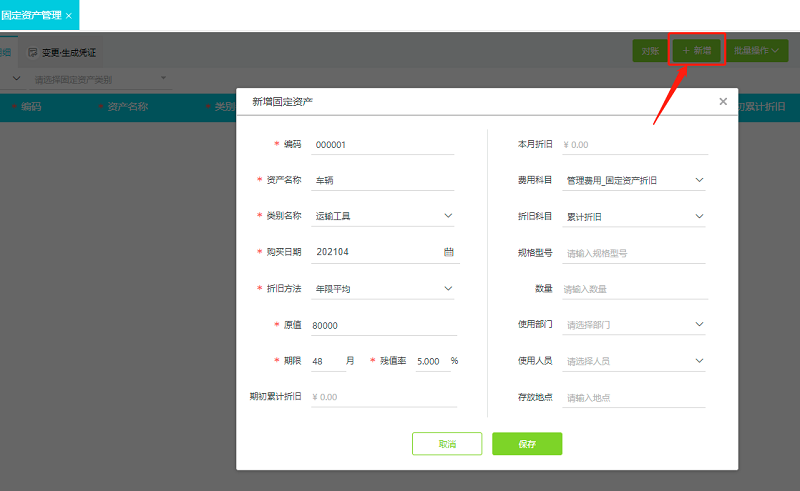This screenshot has width=800, height=491.
Task: Edit the 原值 field 80000
Action: [384, 325]
